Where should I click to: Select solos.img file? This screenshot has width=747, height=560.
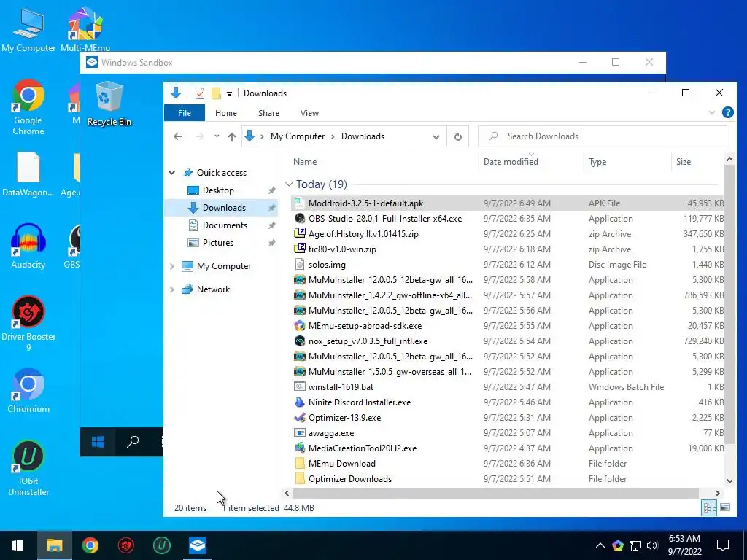tap(508, 264)
